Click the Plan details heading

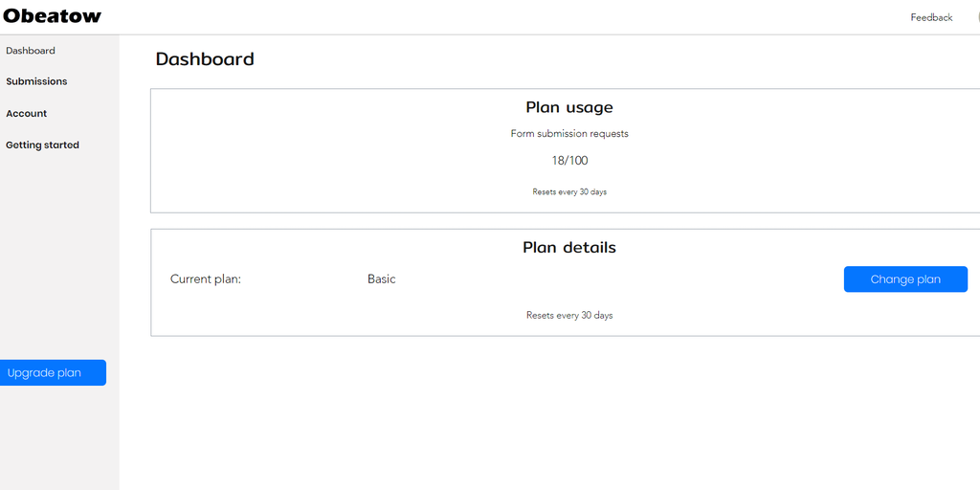569,248
